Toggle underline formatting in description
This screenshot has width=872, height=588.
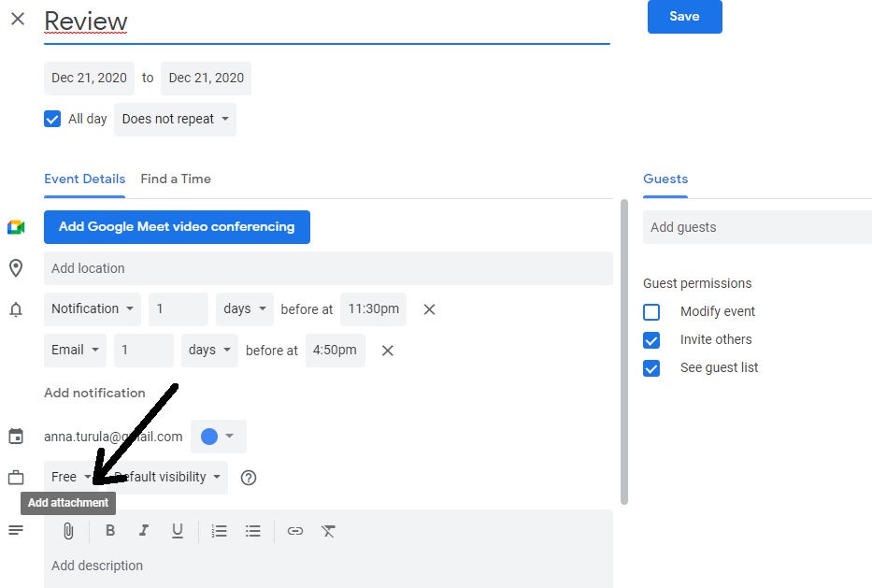pos(178,531)
